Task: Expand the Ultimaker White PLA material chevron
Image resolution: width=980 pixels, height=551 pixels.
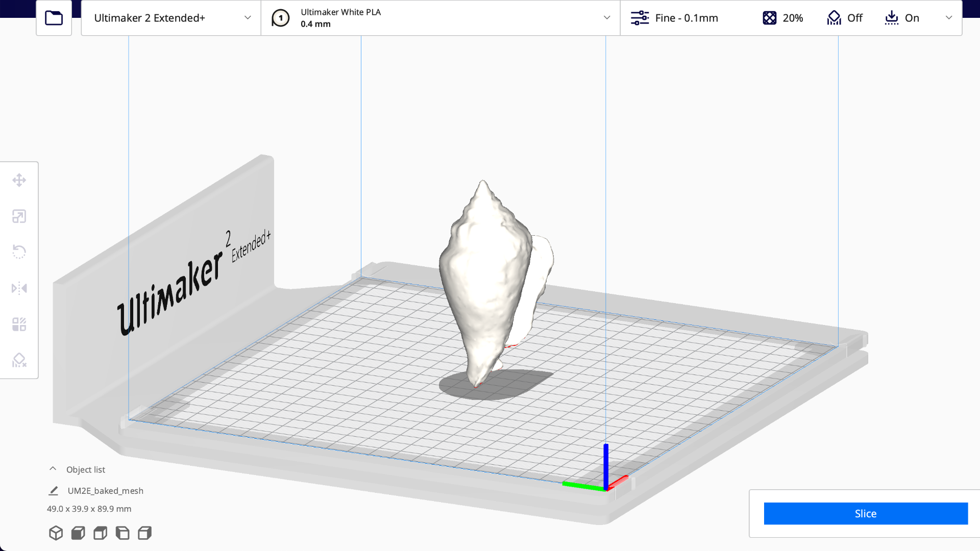Action: coord(607,18)
